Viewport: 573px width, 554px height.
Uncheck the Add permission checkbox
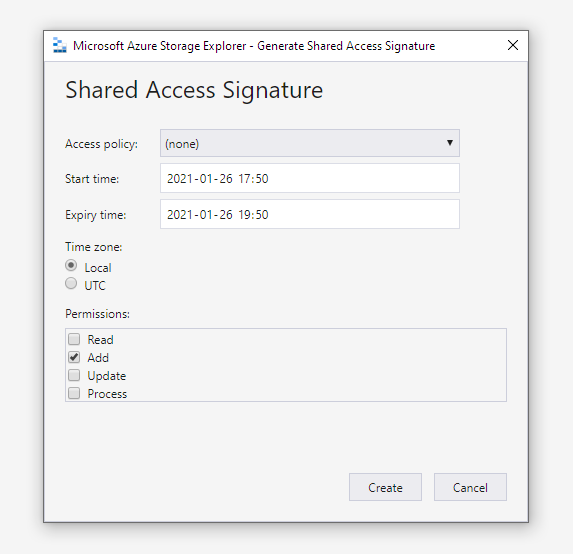(x=74, y=357)
